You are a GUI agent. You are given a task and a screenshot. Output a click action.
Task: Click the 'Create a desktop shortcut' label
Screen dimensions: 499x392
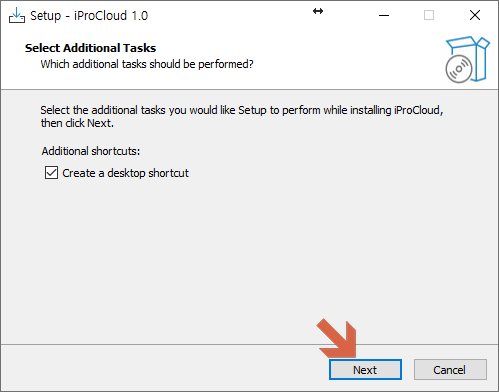125,173
